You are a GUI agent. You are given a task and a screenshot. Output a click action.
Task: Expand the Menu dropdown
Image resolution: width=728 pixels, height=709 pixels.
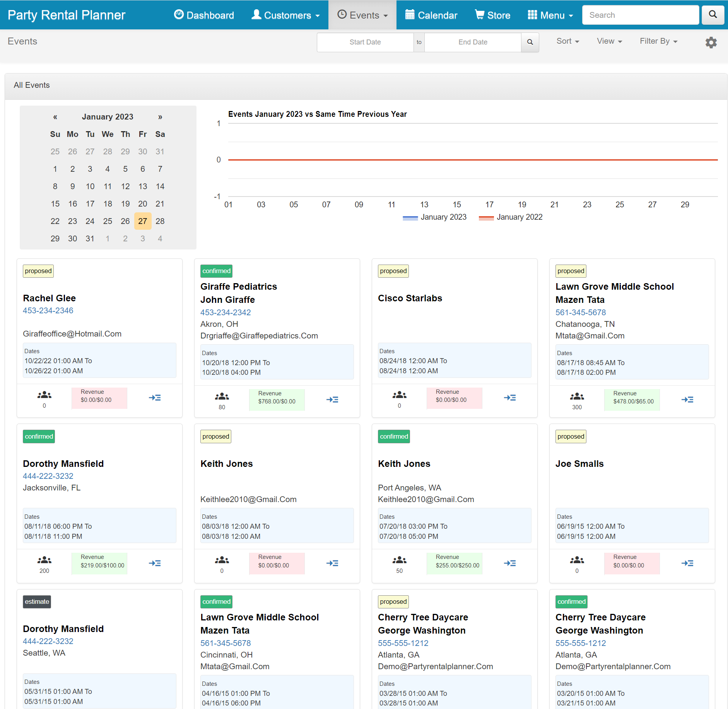point(550,15)
